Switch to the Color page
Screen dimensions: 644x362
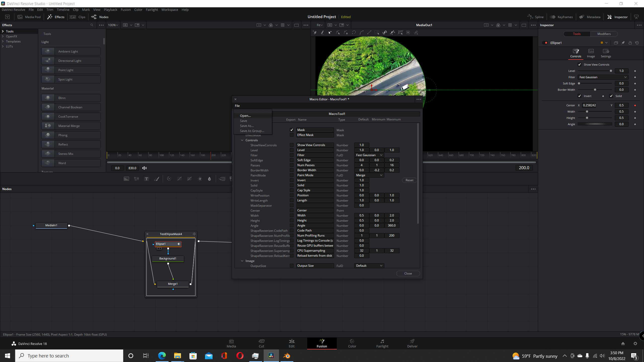(352, 343)
